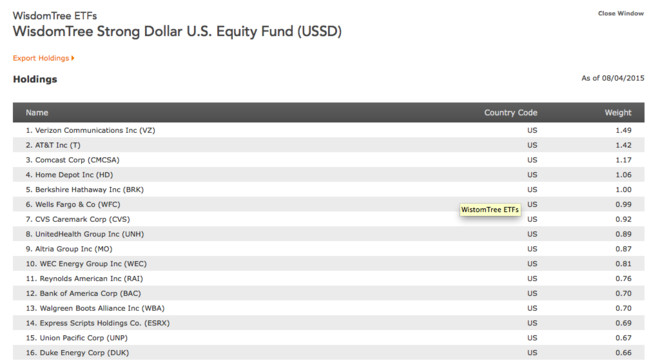Select the AT&T Inc (T) holding

[328, 145]
